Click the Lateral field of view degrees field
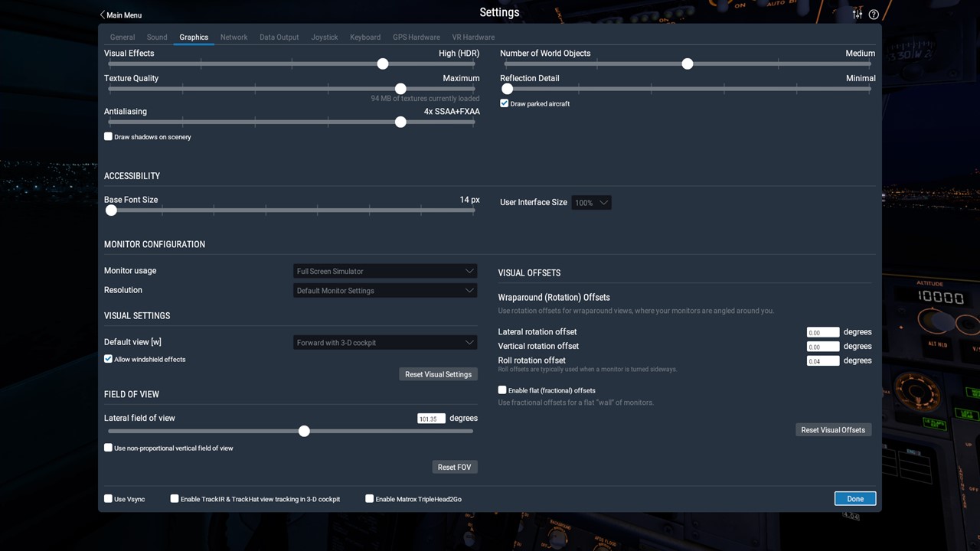This screenshot has width=980, height=551. 431,419
